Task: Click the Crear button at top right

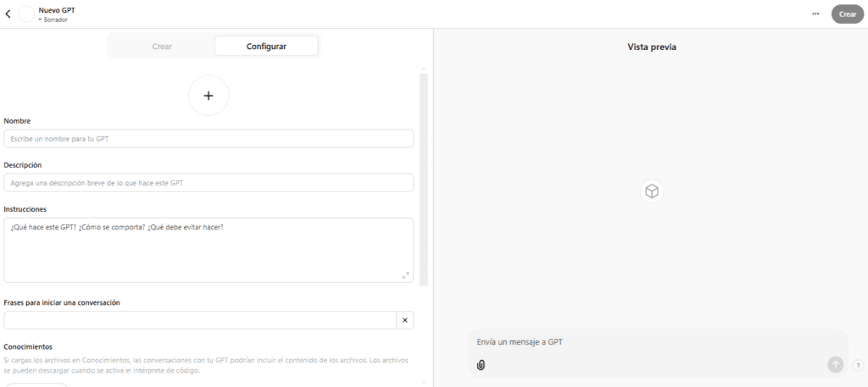Action: click(x=848, y=14)
